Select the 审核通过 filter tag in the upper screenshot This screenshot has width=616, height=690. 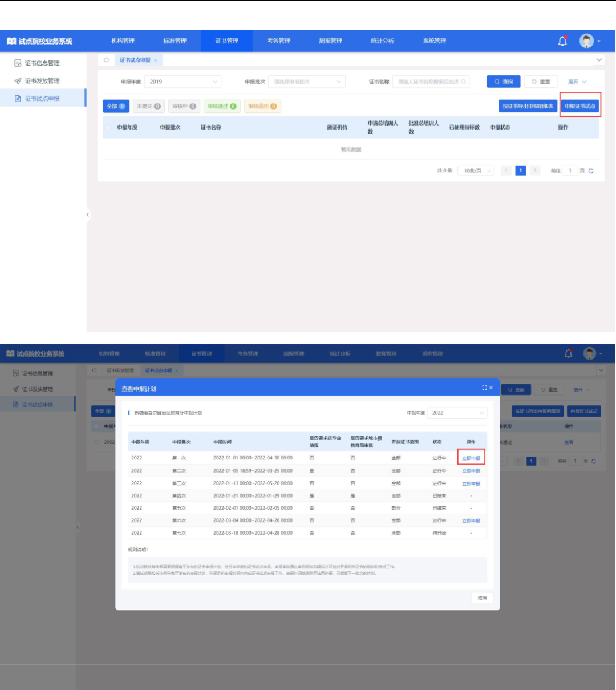(x=222, y=106)
